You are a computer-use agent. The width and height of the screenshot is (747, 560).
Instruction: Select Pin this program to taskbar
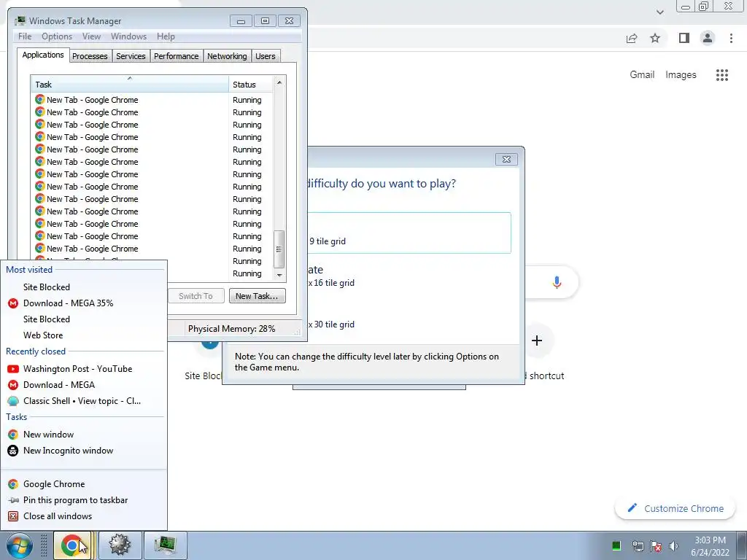(x=83, y=500)
